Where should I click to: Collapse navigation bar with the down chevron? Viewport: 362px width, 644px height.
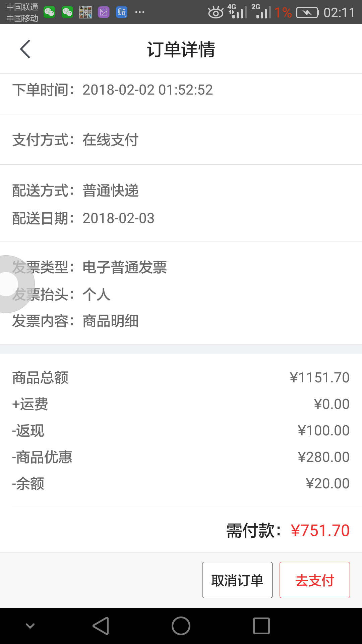pyautogui.click(x=30, y=626)
